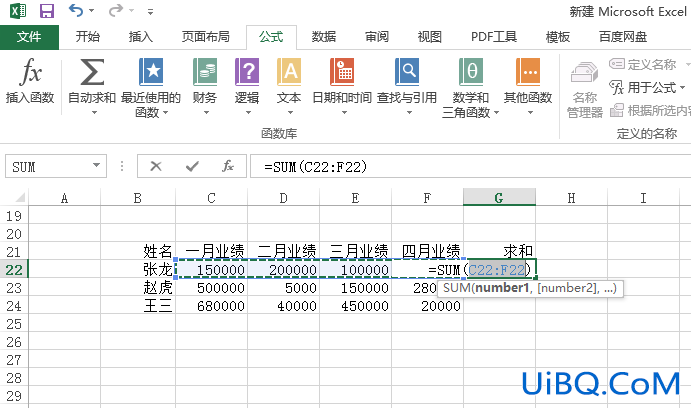Click number1 in the SUM tooltip
Screen dimensions: 691x408
click(502, 288)
